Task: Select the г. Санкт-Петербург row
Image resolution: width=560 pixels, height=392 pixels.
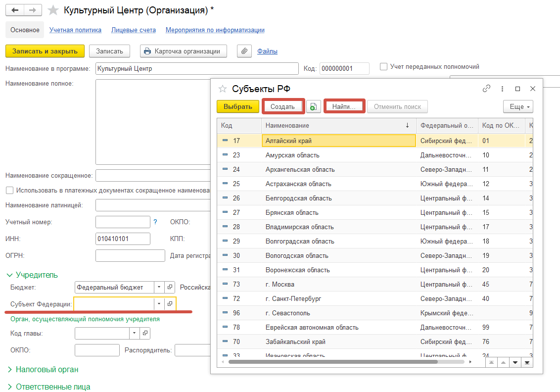Action: [374, 298]
